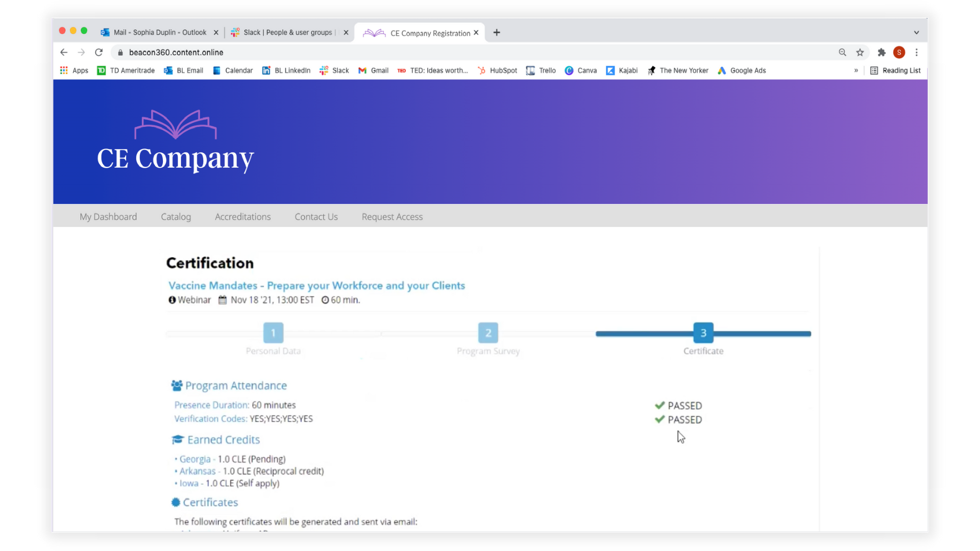The width and height of the screenshot is (980, 551).
Task: Select the Accreditations menu item
Action: pyautogui.click(x=242, y=217)
